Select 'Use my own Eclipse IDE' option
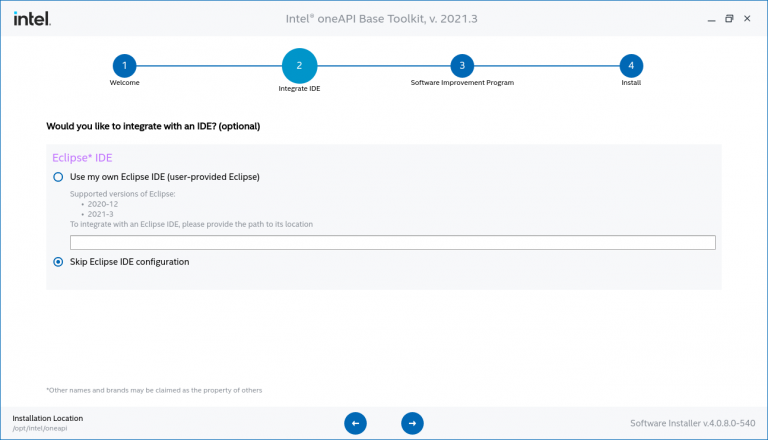 [58, 177]
